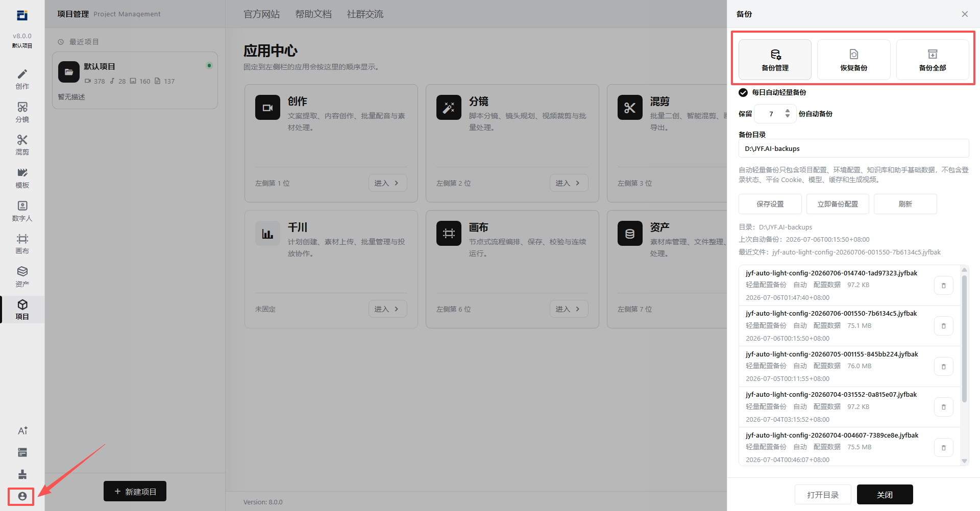Screen dimensions: 980x511
Task: Open the 模板 sidebar section
Action: click(x=22, y=178)
